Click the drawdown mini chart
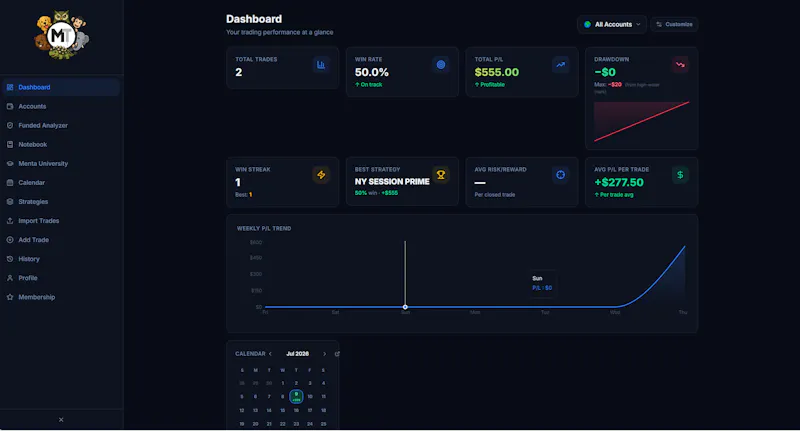Image resolution: width=800 pixels, height=431 pixels. tap(641, 121)
